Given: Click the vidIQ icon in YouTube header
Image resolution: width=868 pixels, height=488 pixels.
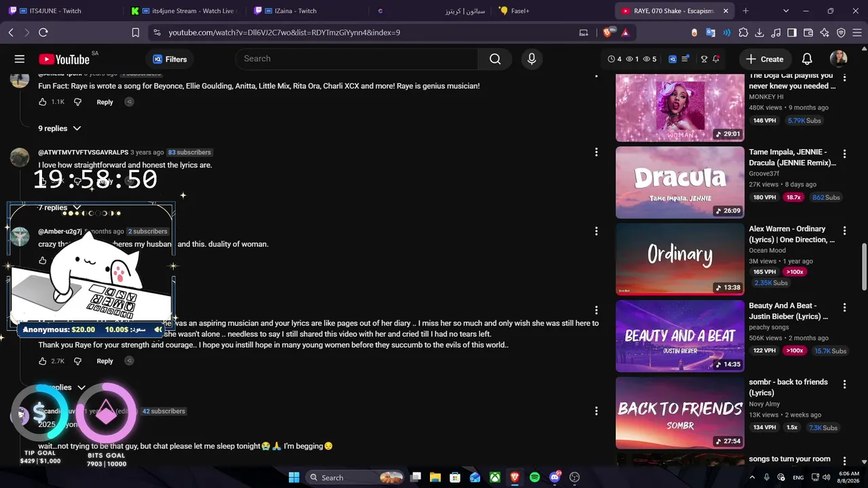Looking at the screenshot, I should (673, 59).
